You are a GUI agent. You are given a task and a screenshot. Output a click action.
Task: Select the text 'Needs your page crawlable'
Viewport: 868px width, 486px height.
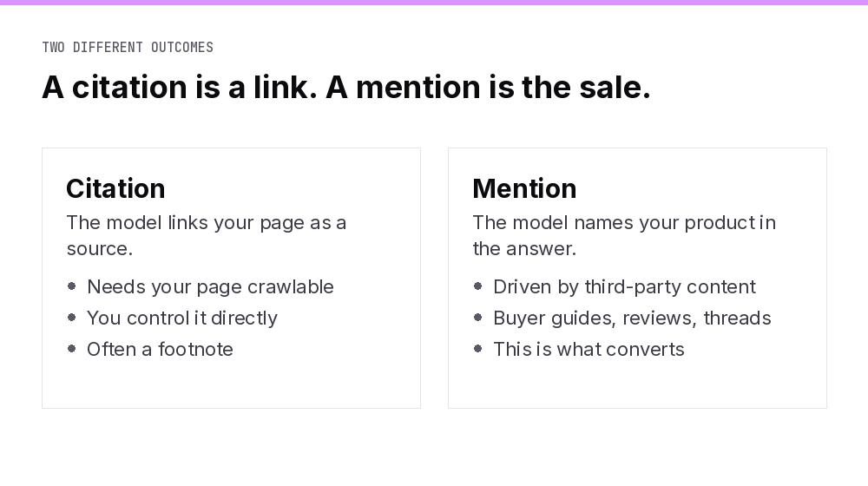click(210, 286)
